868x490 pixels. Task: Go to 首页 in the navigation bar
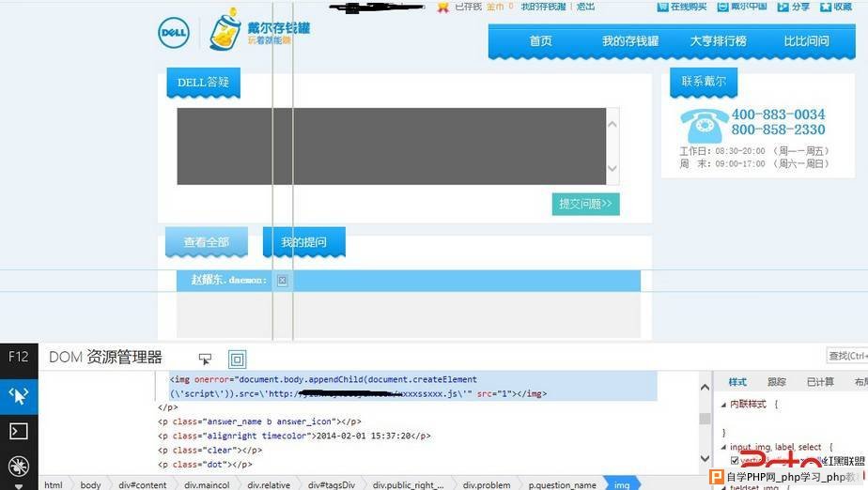[x=540, y=41]
